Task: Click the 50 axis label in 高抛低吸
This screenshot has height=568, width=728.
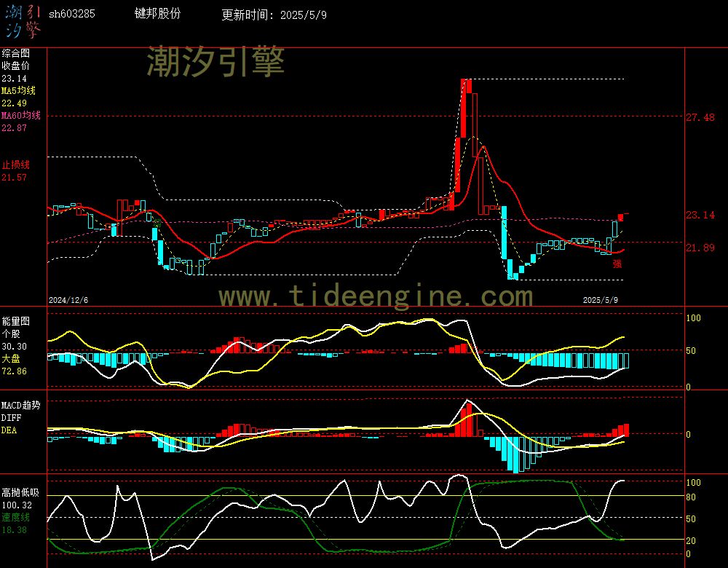Action: (691, 518)
